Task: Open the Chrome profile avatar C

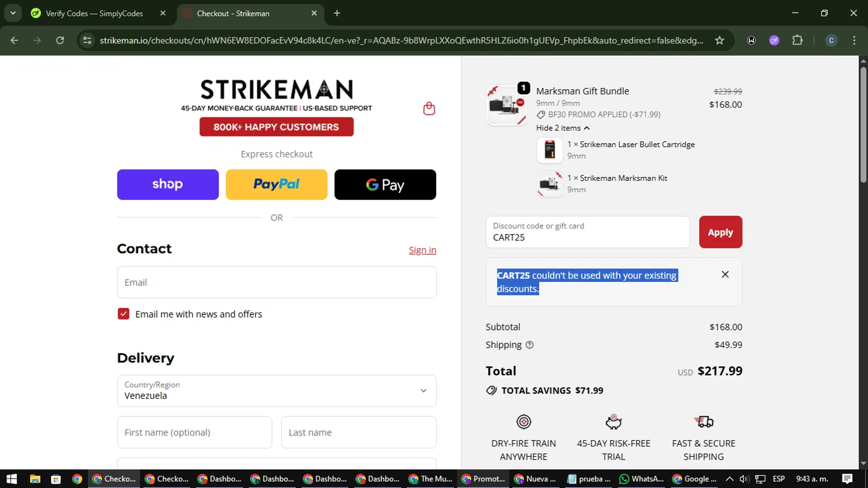Action: pyautogui.click(x=832, y=41)
